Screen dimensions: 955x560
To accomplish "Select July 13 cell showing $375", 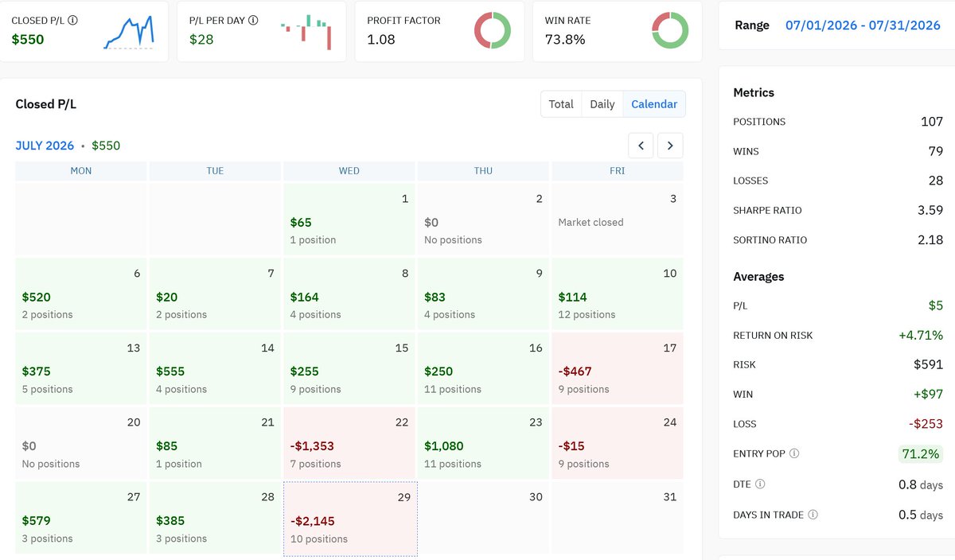I will [81, 368].
